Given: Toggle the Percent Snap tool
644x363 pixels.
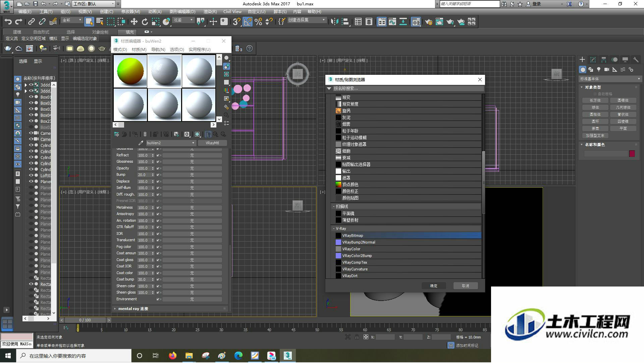Looking at the screenshot, I should [x=258, y=22].
